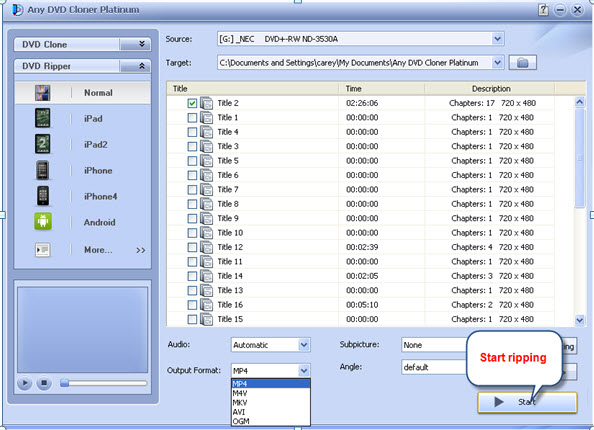Check the Title 1 checkbox

coord(192,118)
